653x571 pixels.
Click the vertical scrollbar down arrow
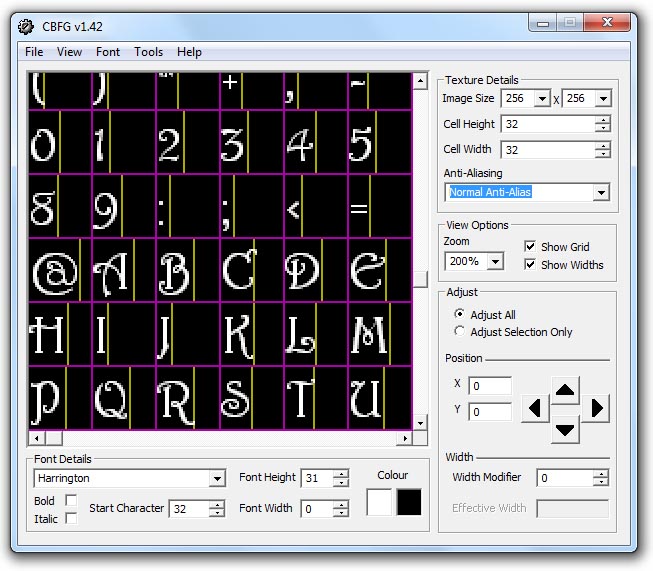(x=420, y=423)
